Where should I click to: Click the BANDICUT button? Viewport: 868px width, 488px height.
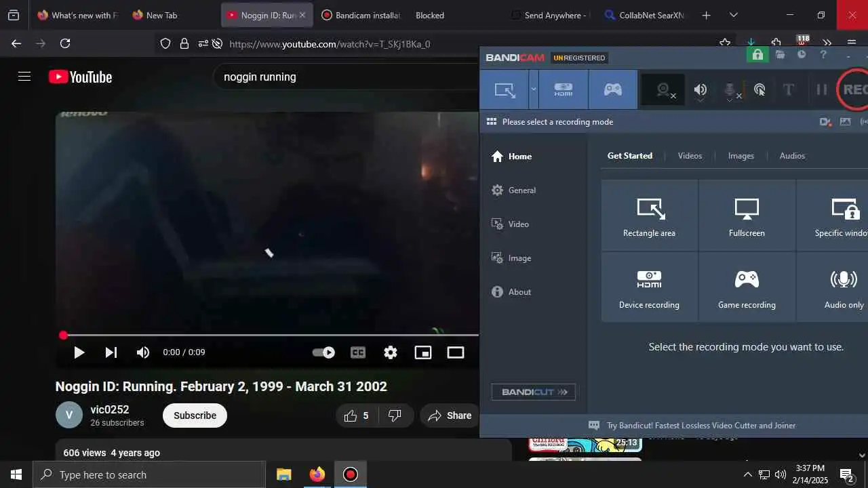534,392
